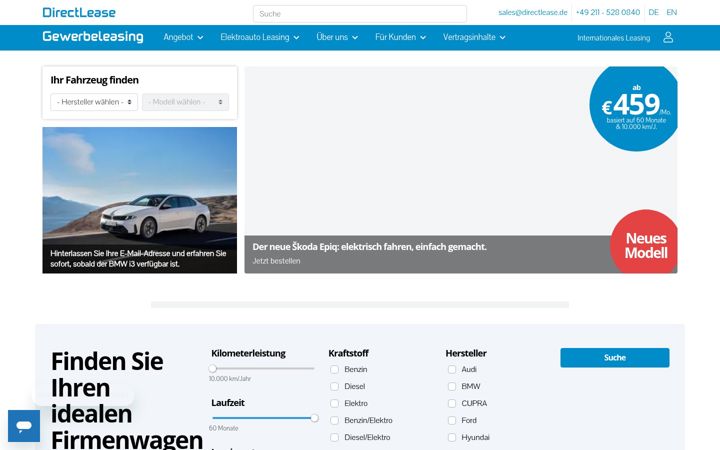Click the DirectLease logo

79,13
